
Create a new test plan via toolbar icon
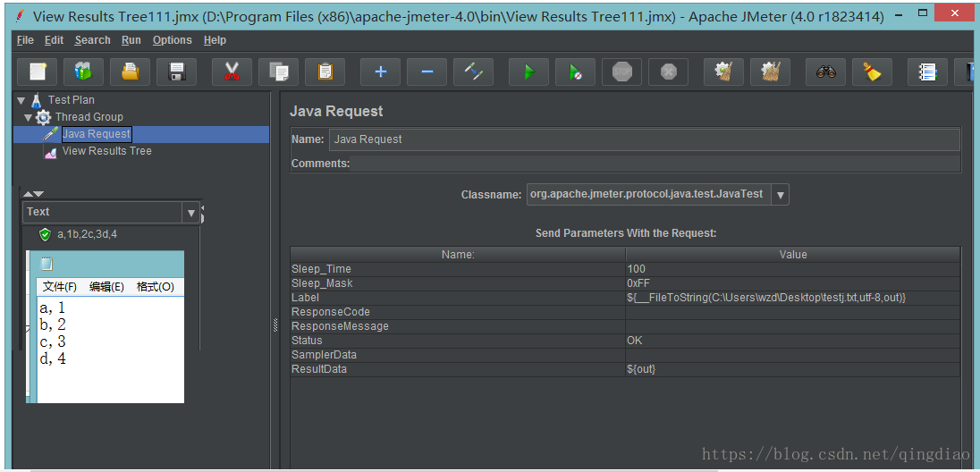pyautogui.click(x=38, y=72)
